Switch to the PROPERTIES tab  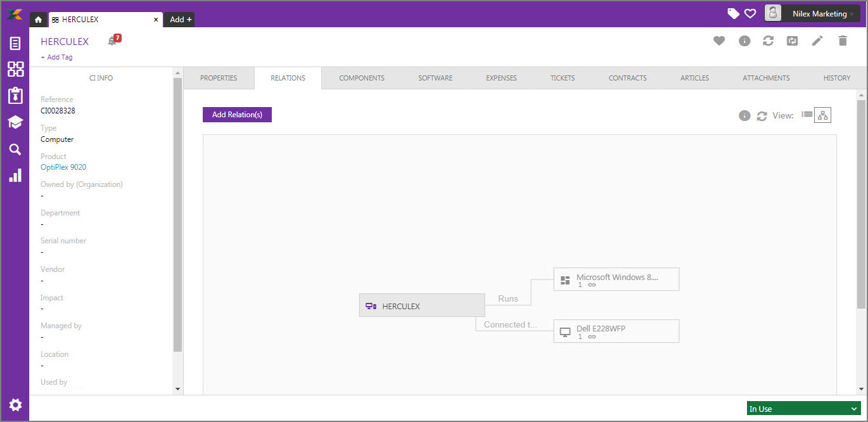(219, 78)
